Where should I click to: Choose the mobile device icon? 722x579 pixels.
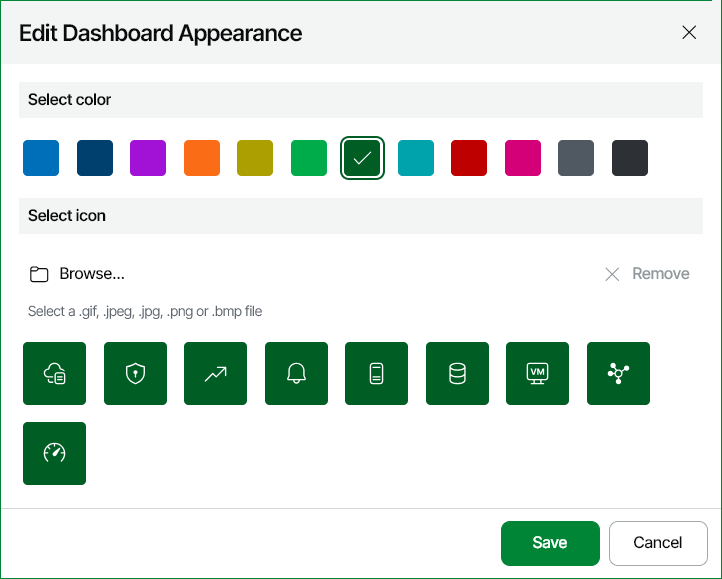[x=377, y=373]
